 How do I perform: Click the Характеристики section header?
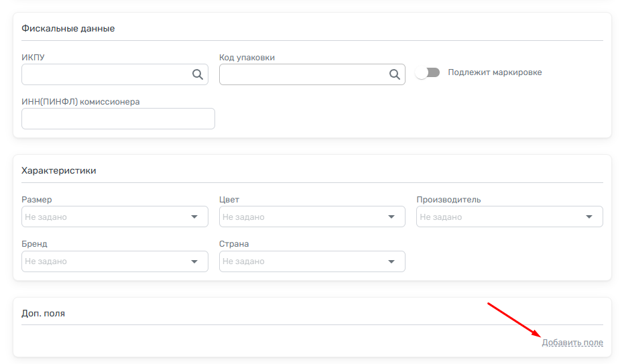(x=59, y=170)
